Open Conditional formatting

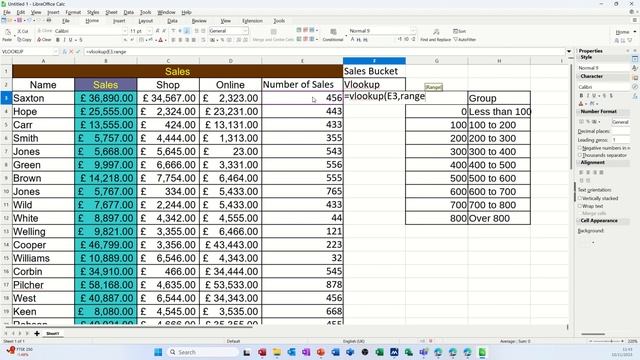pos(333,35)
